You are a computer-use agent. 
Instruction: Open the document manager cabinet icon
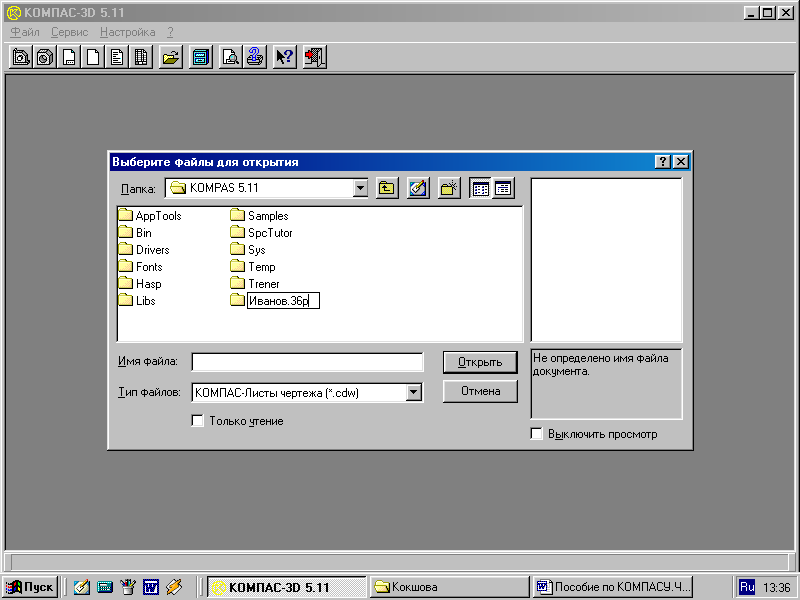201,57
